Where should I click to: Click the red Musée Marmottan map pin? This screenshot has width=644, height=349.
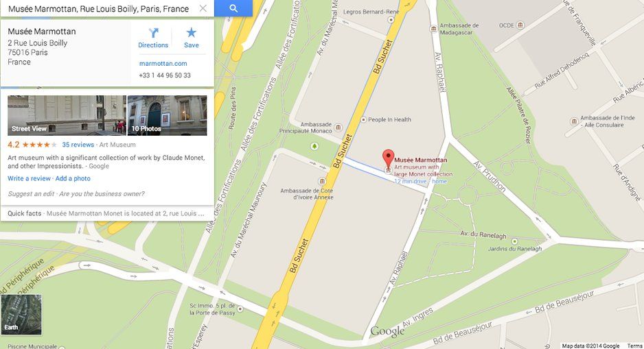388,159
